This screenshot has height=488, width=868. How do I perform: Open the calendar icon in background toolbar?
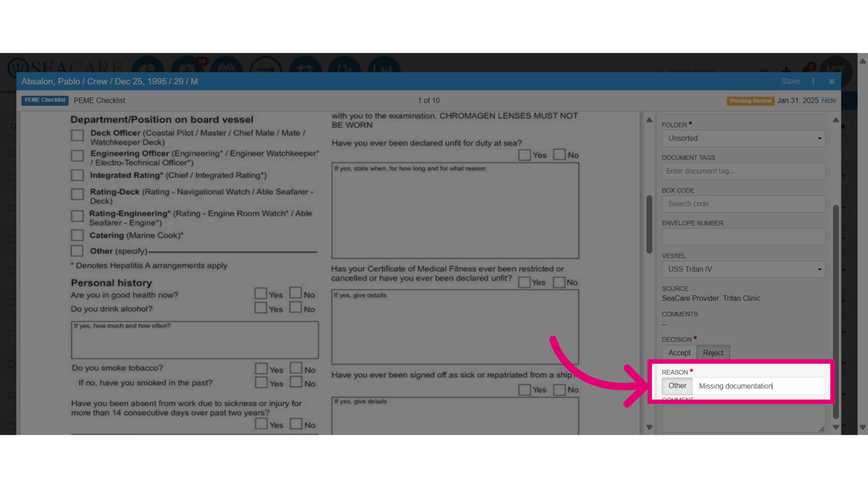tap(226, 65)
